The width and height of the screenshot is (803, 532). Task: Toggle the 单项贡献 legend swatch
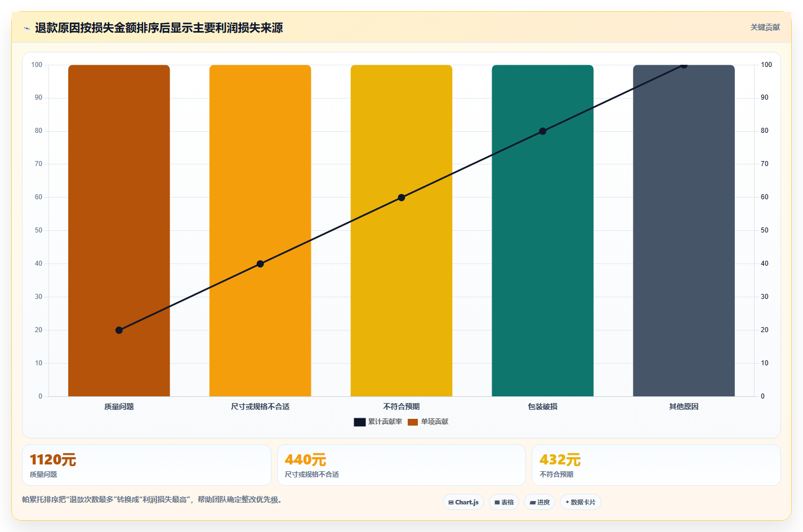point(413,422)
